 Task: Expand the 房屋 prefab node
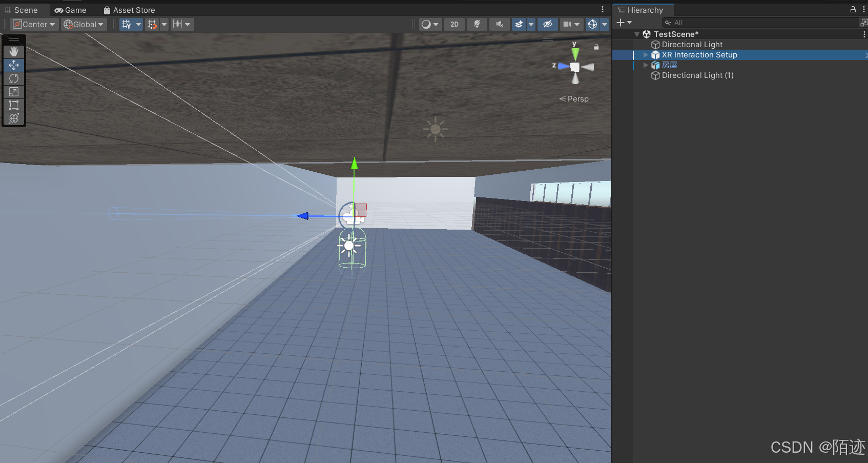pos(646,65)
